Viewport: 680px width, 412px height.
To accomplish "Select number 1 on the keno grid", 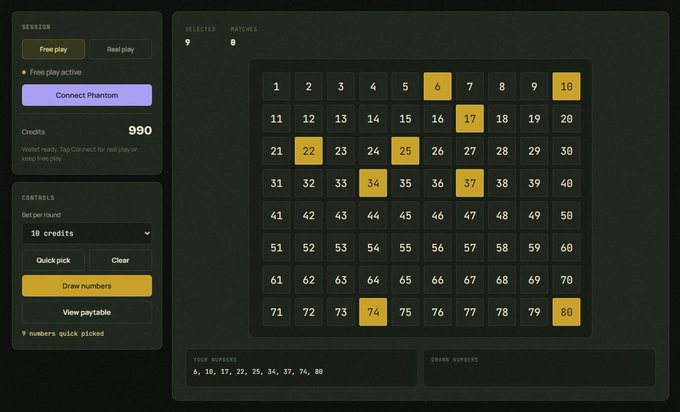I will click(277, 86).
